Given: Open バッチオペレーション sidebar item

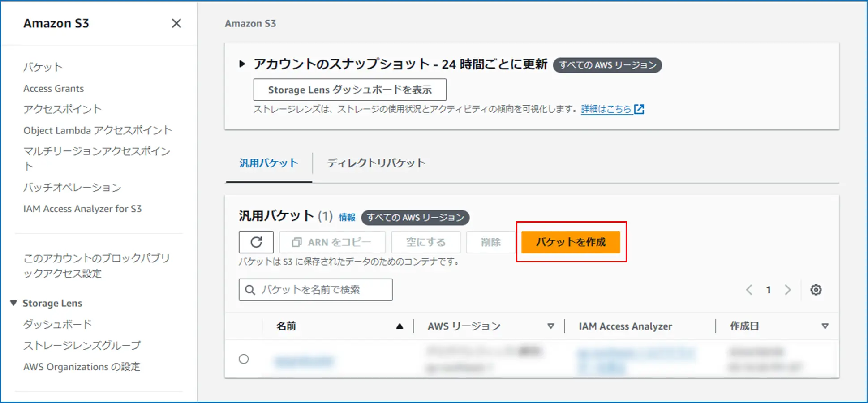Looking at the screenshot, I should 72,188.
